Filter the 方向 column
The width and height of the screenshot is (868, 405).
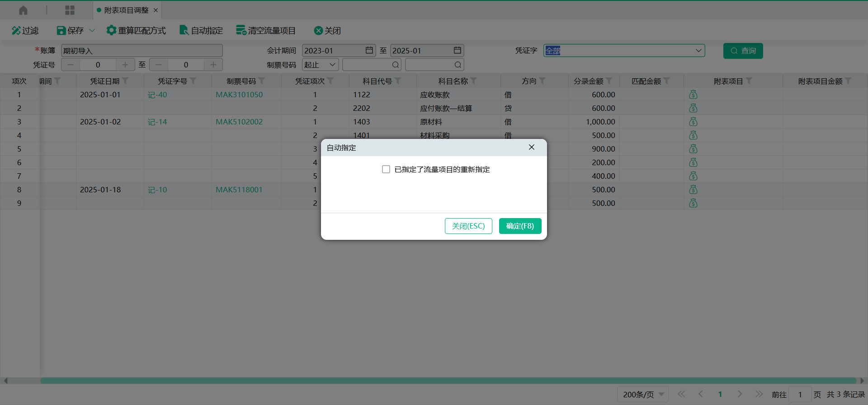[x=542, y=81]
